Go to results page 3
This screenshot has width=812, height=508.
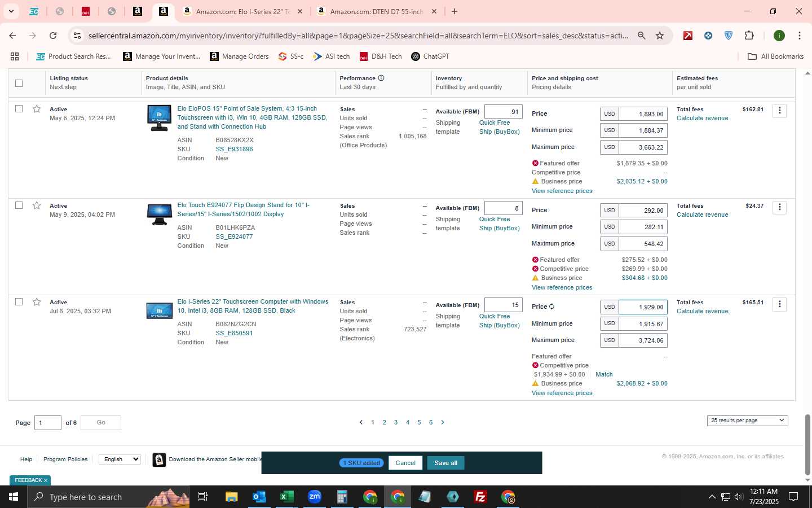(396, 422)
